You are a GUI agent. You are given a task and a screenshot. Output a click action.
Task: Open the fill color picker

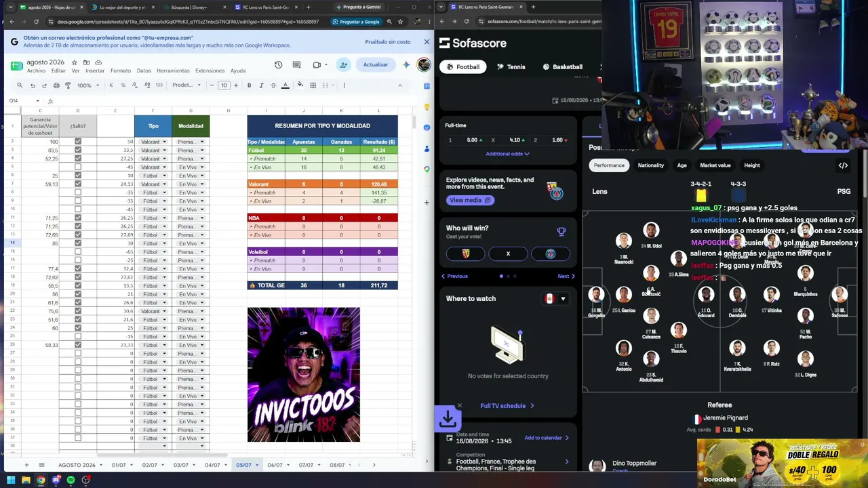pyautogui.click(x=300, y=85)
